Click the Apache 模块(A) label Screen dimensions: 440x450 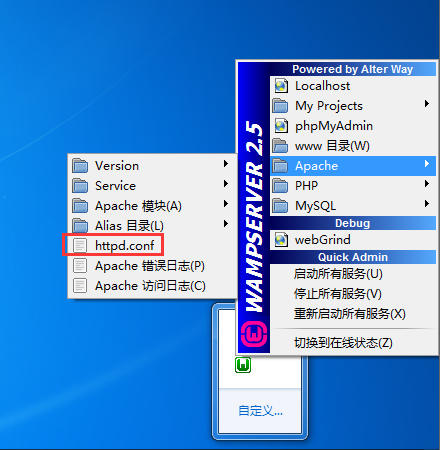pyautogui.click(x=138, y=206)
